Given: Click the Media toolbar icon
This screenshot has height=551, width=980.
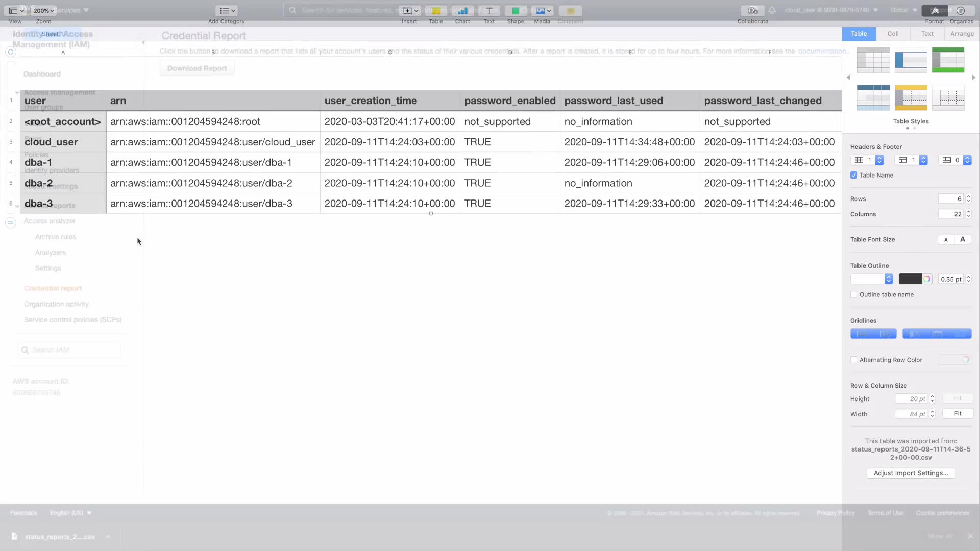Looking at the screenshot, I should tap(542, 11).
